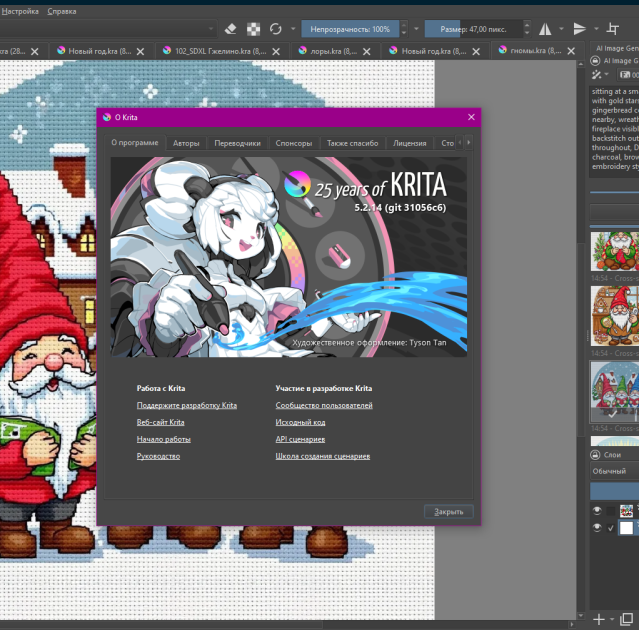Click the AI prompt text box
The width and height of the screenshot is (639, 630).
[x=614, y=131]
